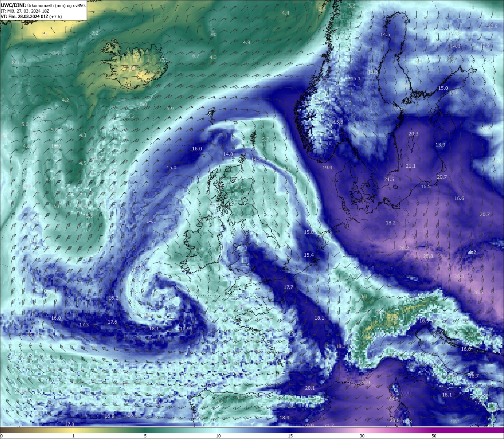Click the 4.4 value on the map
The image size is (504, 439).
pyautogui.click(x=285, y=13)
